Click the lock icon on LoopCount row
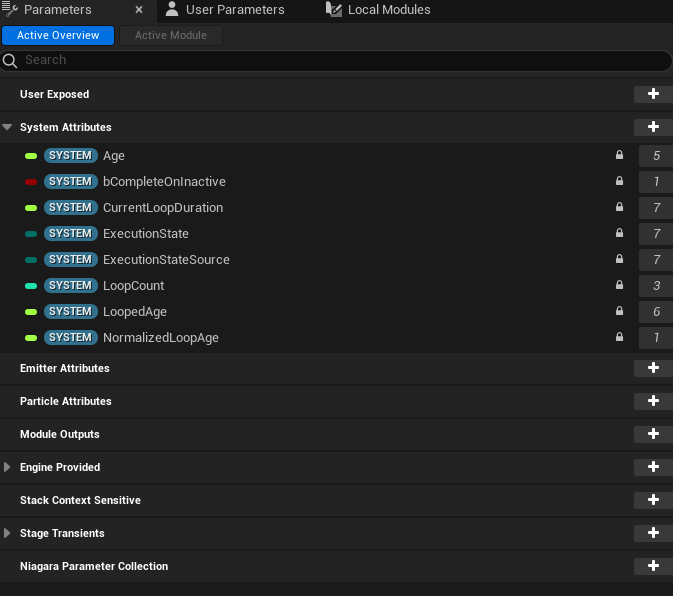This screenshot has width=673, height=596. (619, 285)
